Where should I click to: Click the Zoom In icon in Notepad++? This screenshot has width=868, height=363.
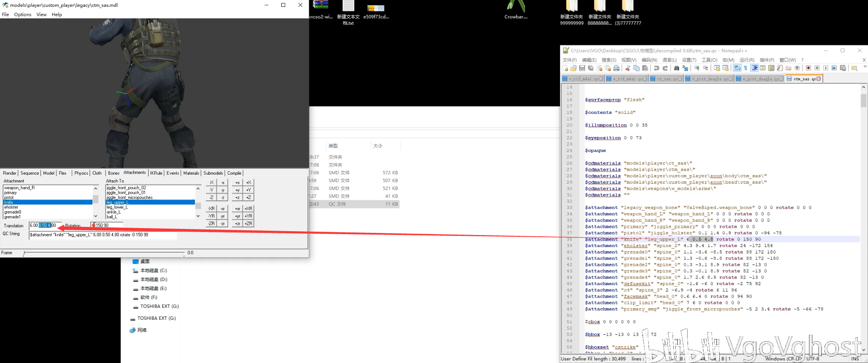click(697, 68)
